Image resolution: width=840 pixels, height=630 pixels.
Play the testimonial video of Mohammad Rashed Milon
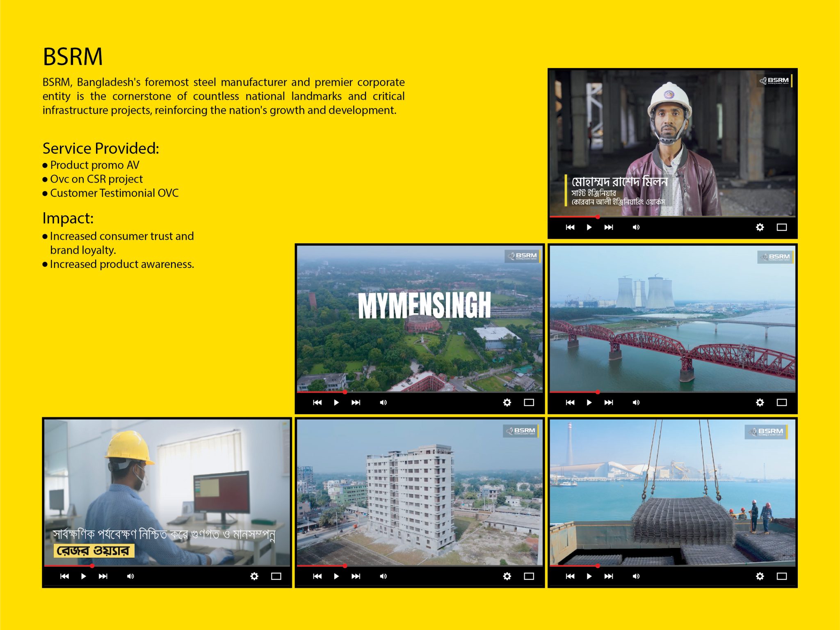[x=589, y=227]
